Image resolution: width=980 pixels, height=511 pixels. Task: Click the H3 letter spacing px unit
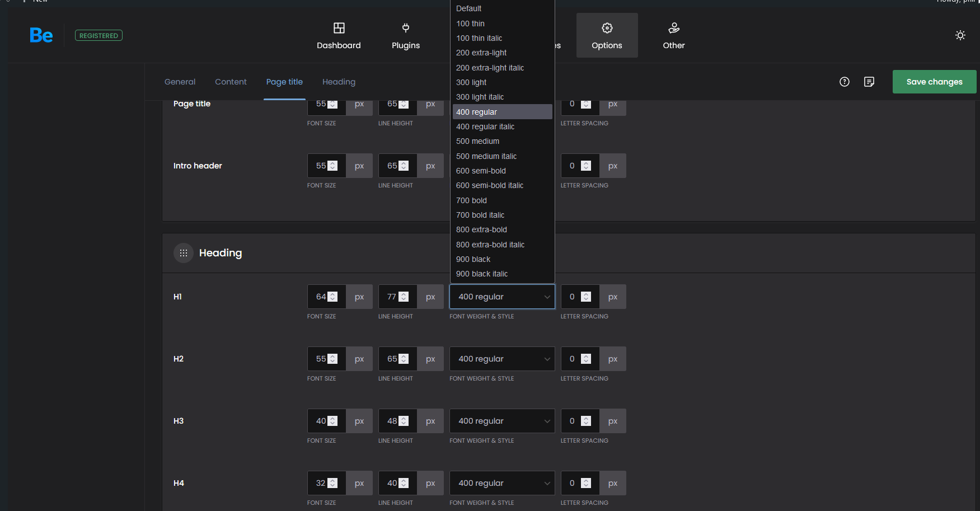(x=613, y=421)
